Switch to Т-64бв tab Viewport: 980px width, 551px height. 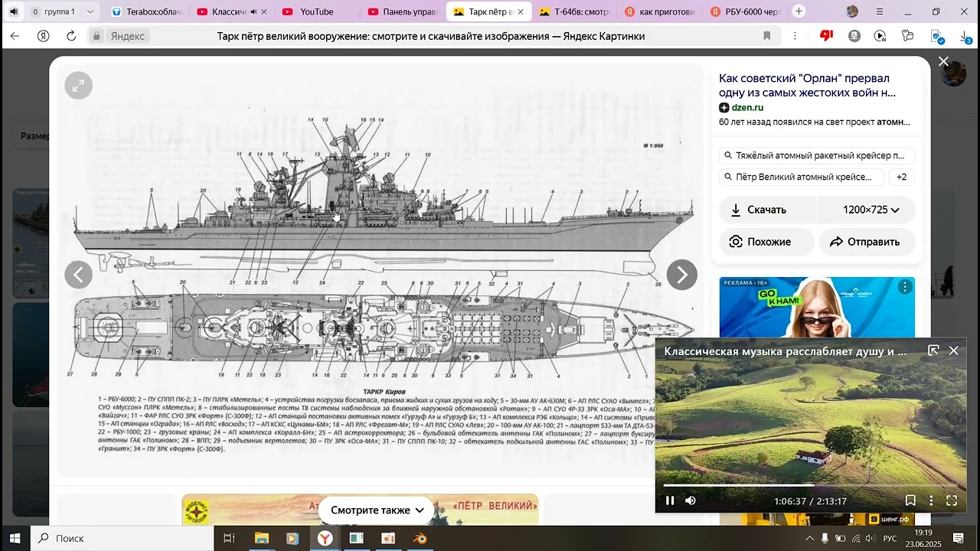coord(573,11)
